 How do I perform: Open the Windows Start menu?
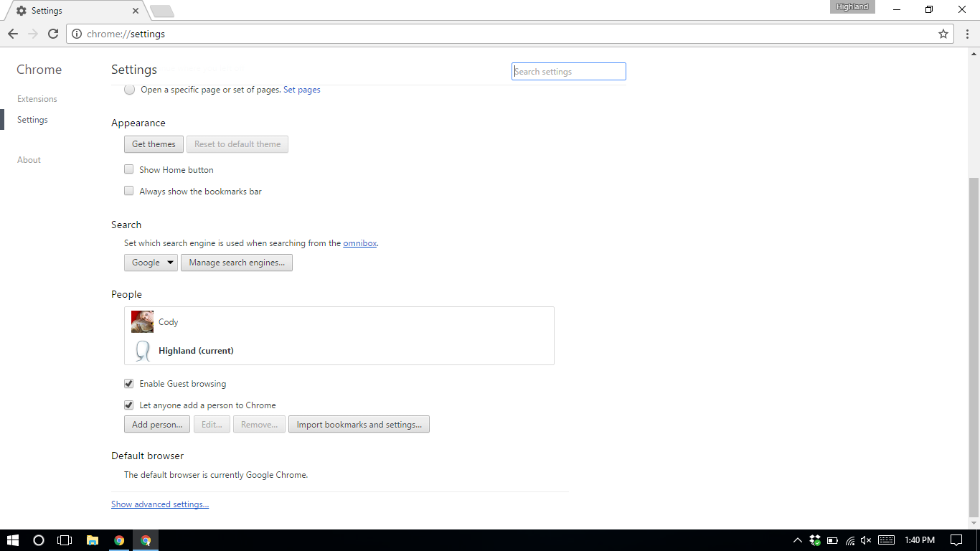click(13, 540)
